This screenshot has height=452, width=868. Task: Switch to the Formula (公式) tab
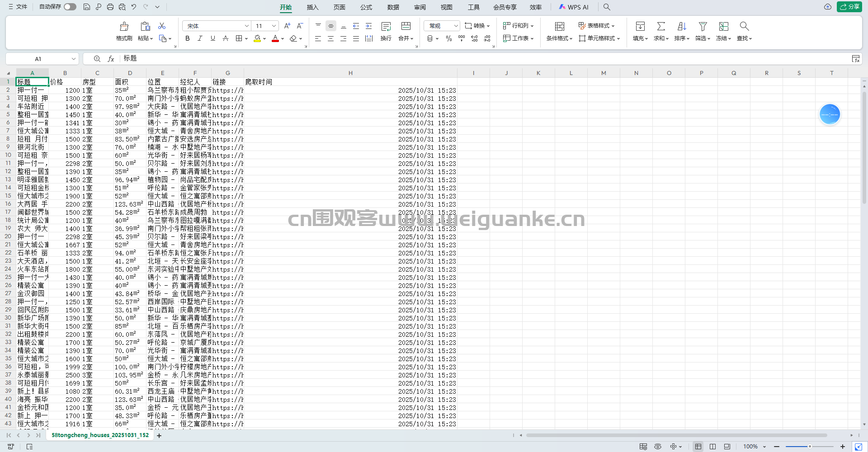(366, 7)
